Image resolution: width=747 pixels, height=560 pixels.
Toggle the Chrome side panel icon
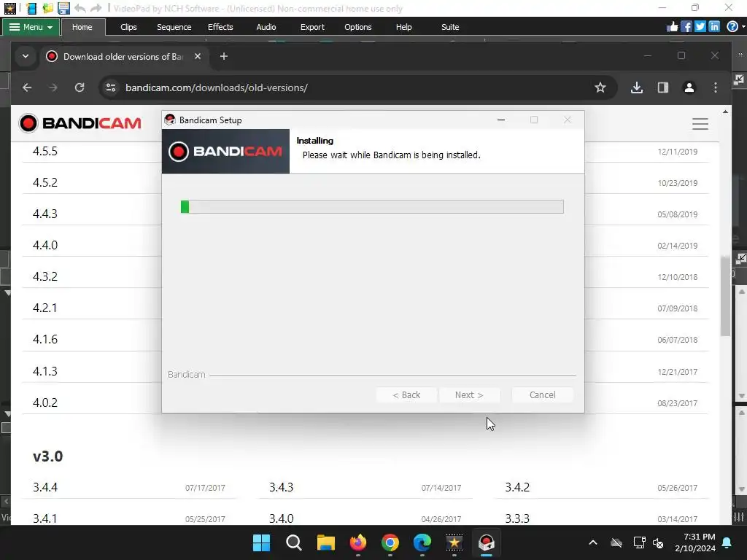click(x=662, y=87)
